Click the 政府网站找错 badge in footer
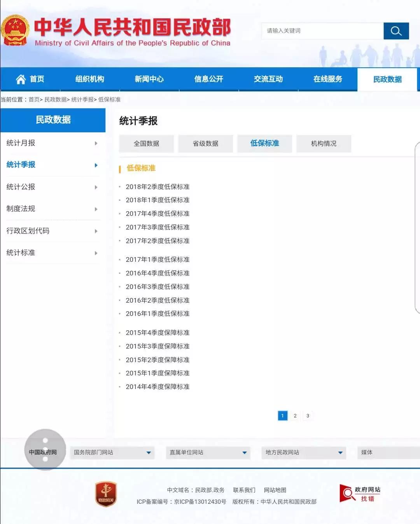Image resolution: width=420 pixels, height=524 pixels. pyautogui.click(x=360, y=494)
